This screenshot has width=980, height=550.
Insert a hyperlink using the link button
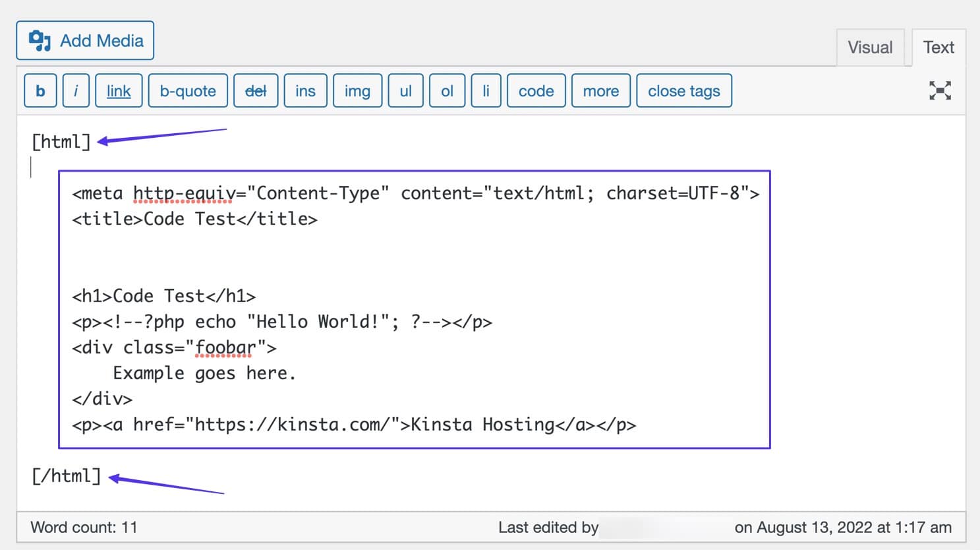coord(119,90)
